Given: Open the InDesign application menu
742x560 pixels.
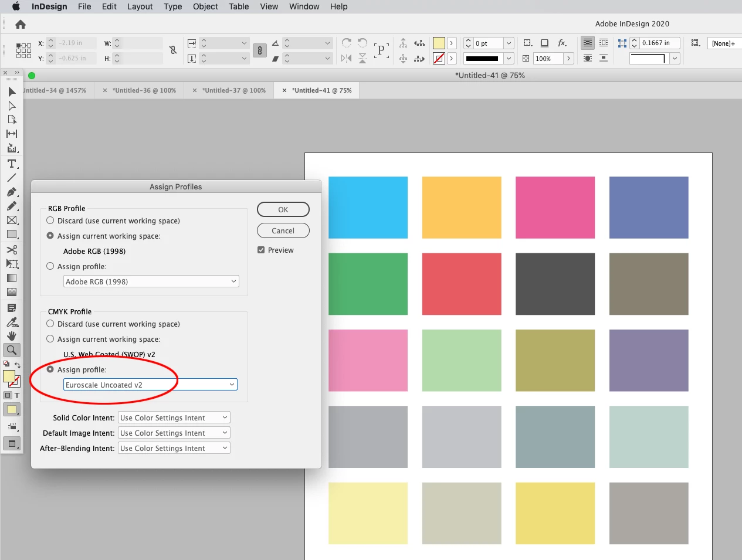Looking at the screenshot, I should pos(49,6).
